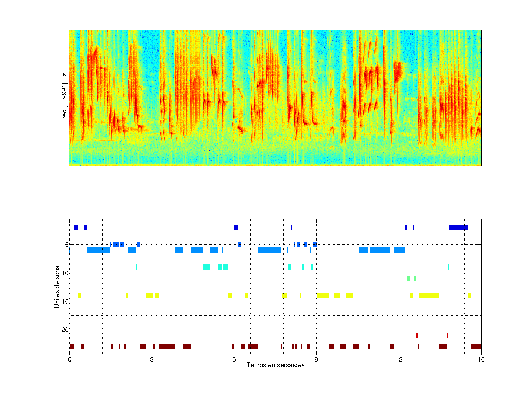
Task: Select the dark blue block at 6 seconds
Action: [236, 227]
